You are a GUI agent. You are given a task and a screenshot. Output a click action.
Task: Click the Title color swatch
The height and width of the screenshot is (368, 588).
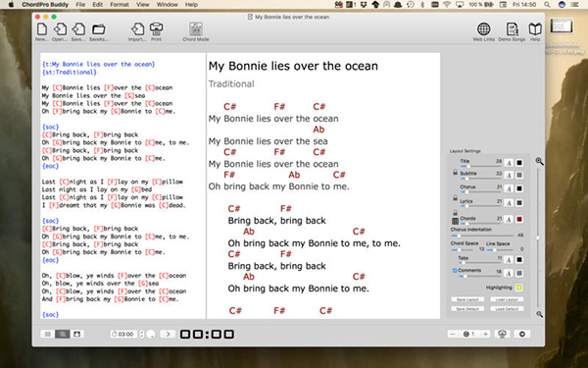pos(519,163)
